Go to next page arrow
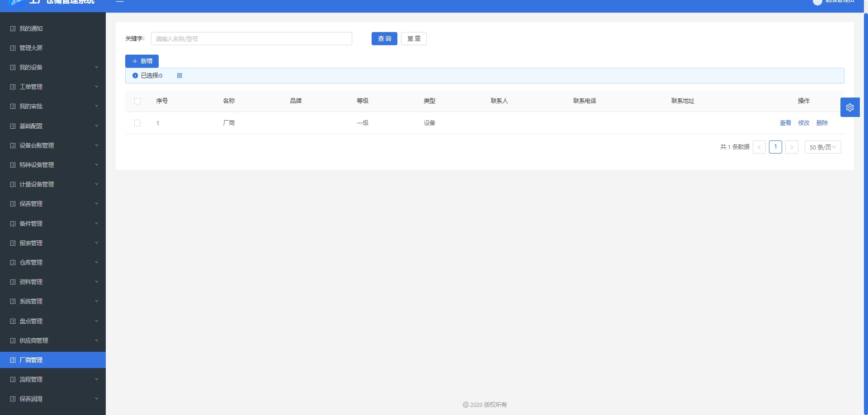The width and height of the screenshot is (868, 415). [791, 147]
